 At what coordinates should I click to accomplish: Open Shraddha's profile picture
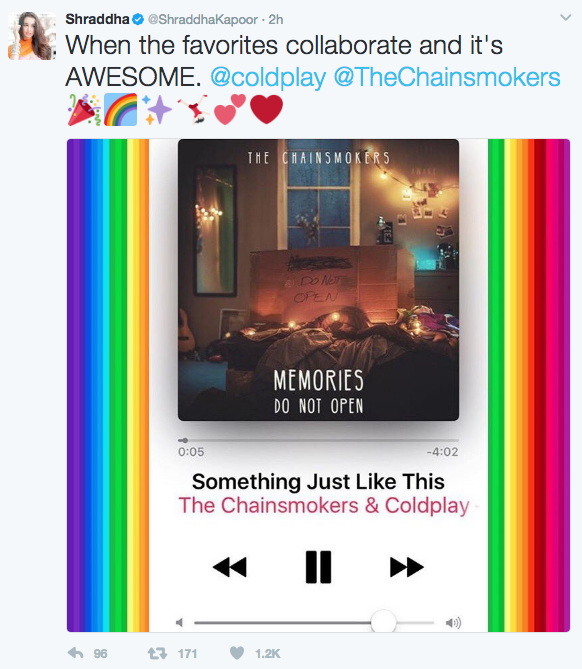coord(32,36)
